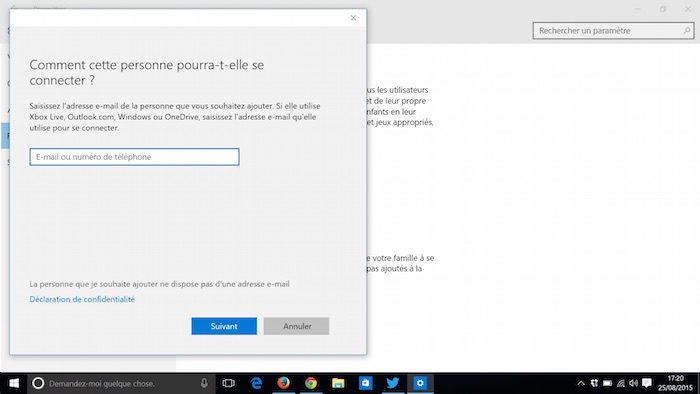Minimize the Paramètres window
Screen dimensions: 700x394
pyautogui.click(x=638, y=9)
